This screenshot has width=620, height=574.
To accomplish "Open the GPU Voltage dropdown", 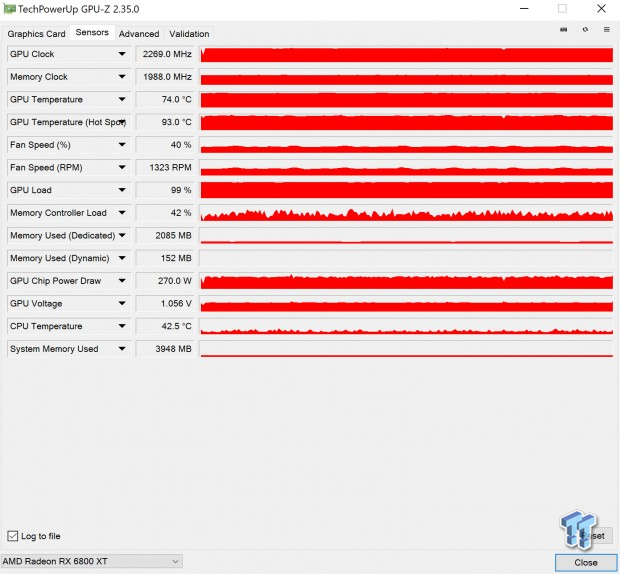I will point(122,304).
